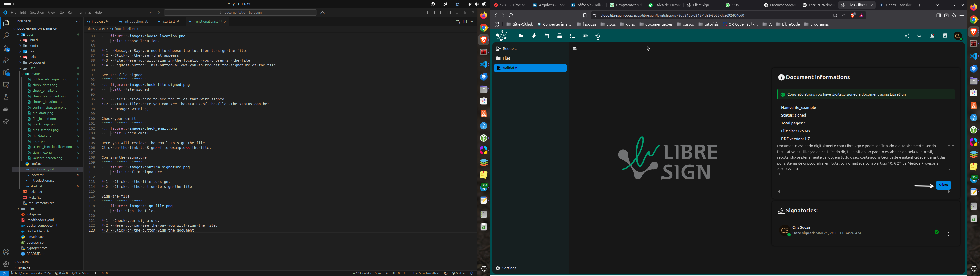Open Nextcloud assistant sparkle icon
The height and width of the screenshot is (276, 980).
click(x=907, y=36)
